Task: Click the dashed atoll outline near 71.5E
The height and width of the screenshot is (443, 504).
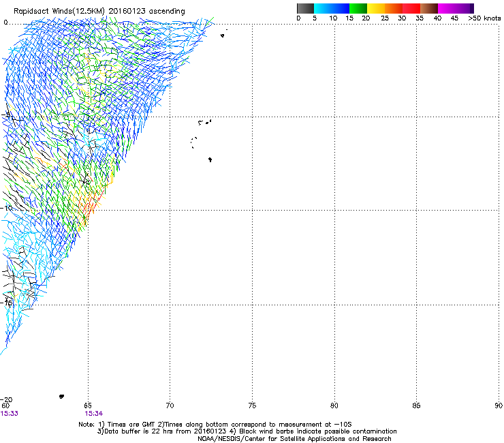Action: pos(194,142)
